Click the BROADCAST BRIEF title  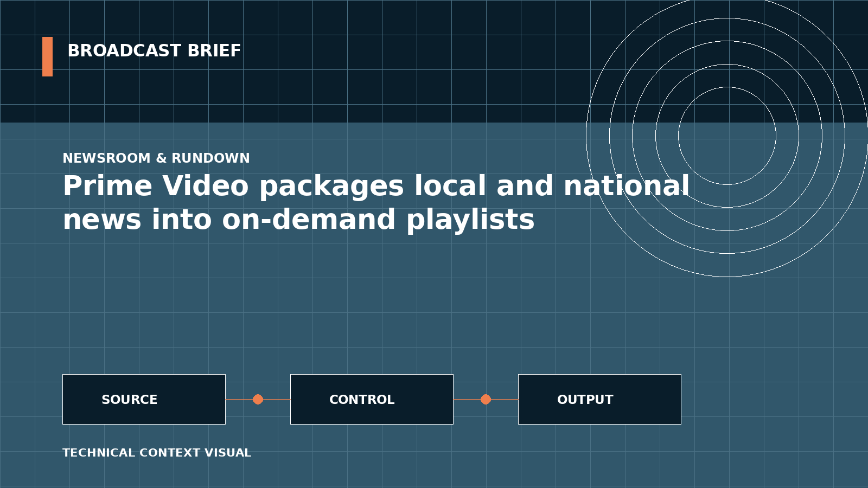click(x=154, y=51)
